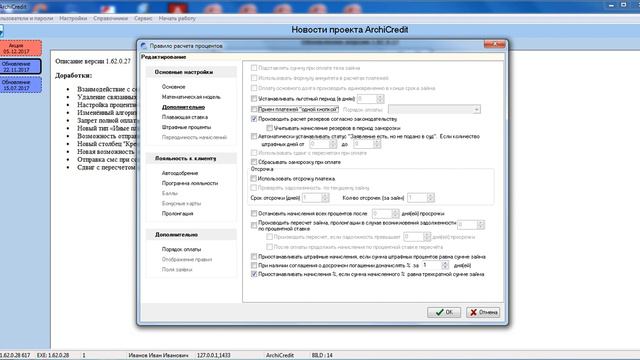Select the 'Автоодобрение' section

pos(180,173)
